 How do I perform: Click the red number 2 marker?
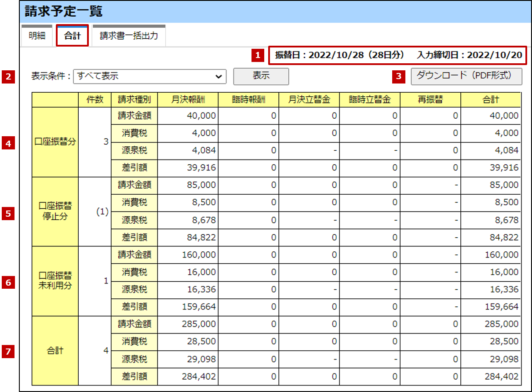click(x=8, y=76)
